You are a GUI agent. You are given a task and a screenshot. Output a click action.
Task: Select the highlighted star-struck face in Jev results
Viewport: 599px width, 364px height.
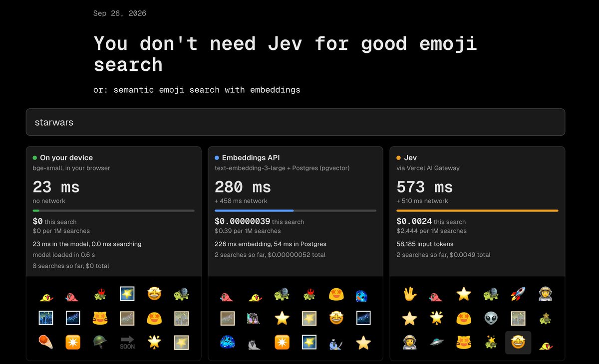pyautogui.click(x=518, y=342)
